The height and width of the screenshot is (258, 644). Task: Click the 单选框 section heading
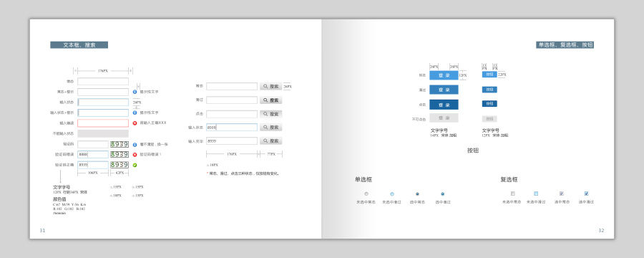pos(364,180)
